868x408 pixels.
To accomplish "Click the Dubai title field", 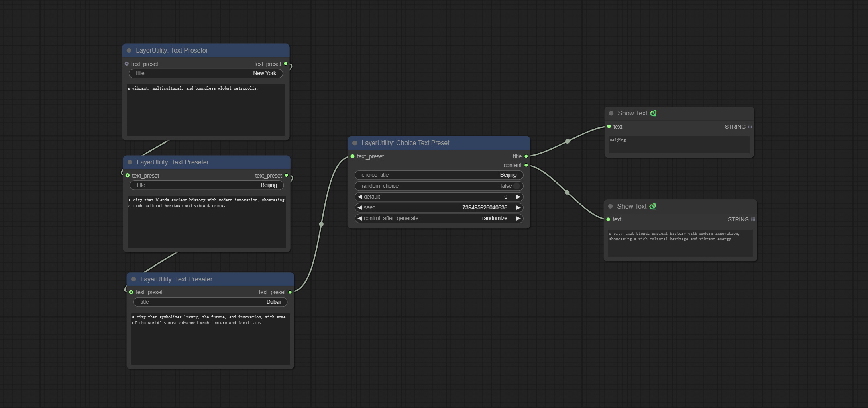I will pos(210,302).
